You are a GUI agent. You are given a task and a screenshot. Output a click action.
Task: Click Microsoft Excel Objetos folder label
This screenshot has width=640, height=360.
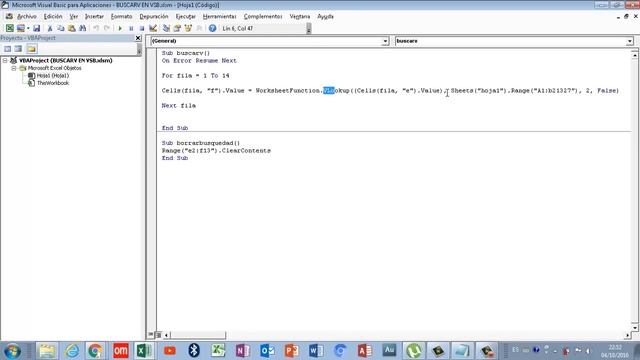click(54, 68)
